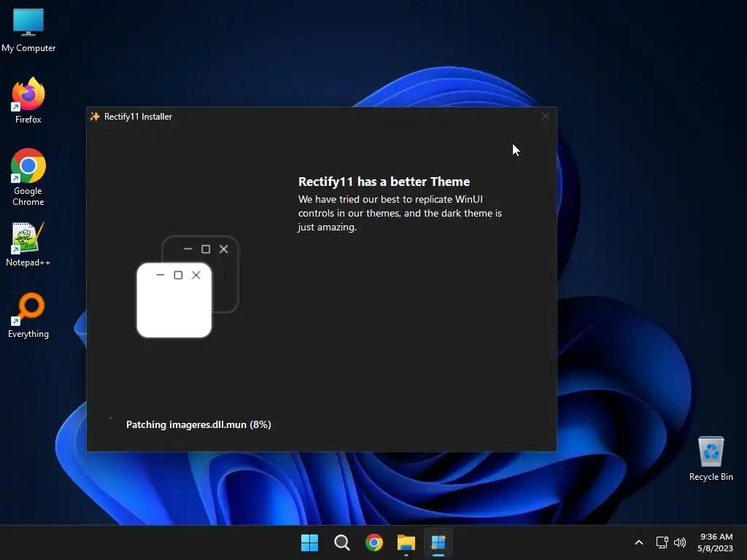Image resolution: width=747 pixels, height=560 pixels.
Task: Select the Rectify11 Installer taskbar icon
Action: [438, 542]
